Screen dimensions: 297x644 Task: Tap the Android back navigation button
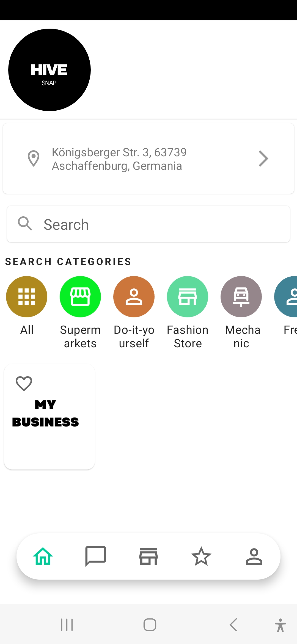pyautogui.click(x=233, y=625)
